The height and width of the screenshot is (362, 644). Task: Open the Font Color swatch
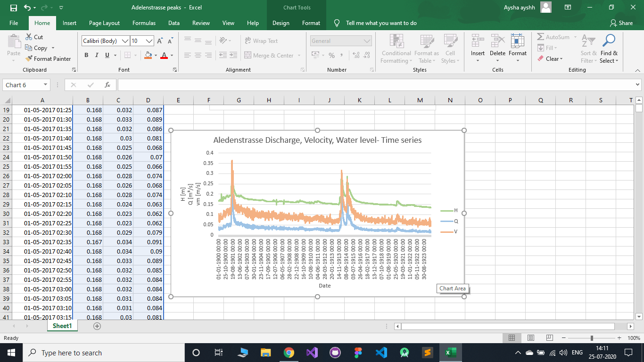(x=164, y=55)
